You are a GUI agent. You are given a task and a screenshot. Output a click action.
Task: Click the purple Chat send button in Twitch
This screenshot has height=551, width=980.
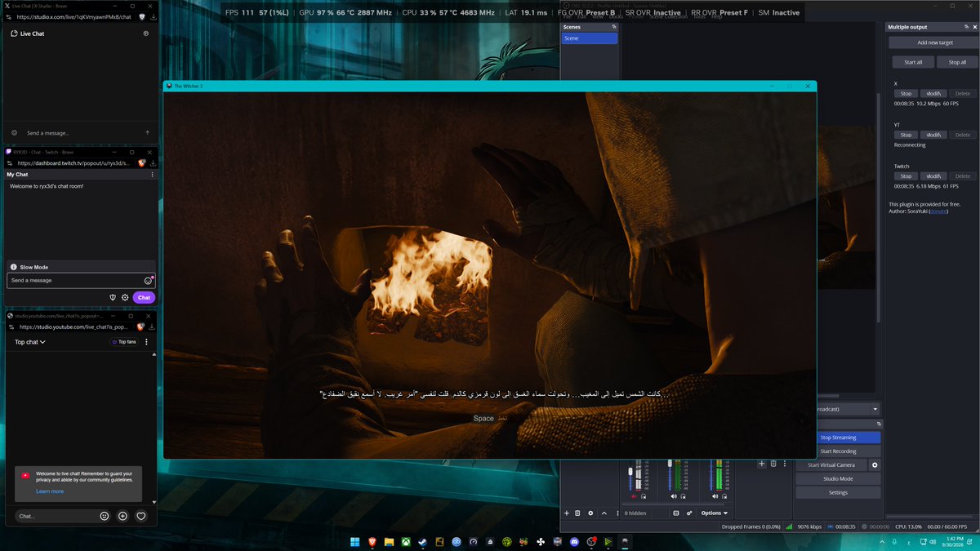point(144,297)
